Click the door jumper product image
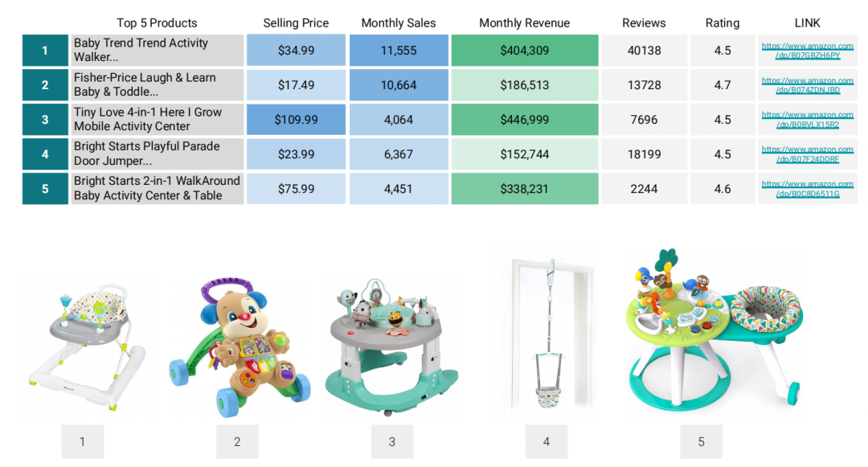868x467 pixels. (x=549, y=334)
